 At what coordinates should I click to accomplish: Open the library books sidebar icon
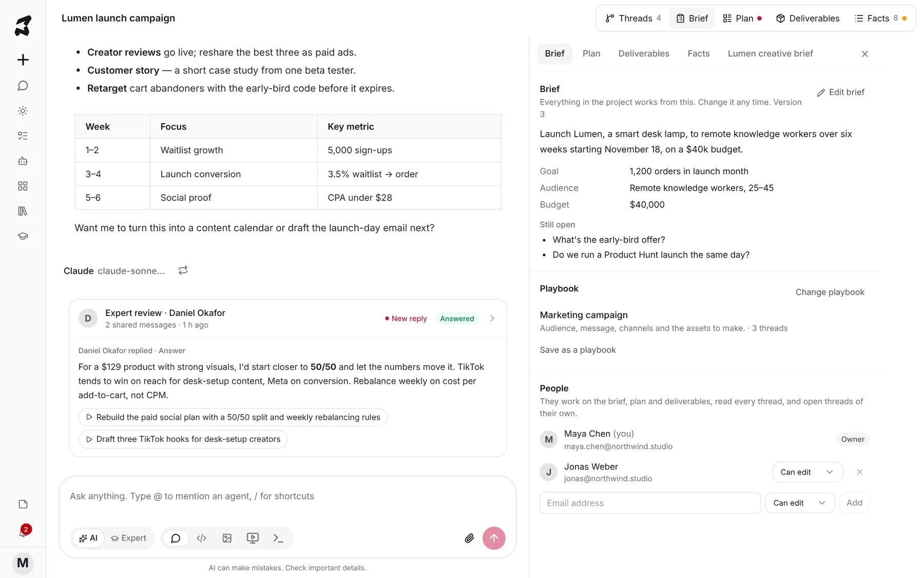23,211
